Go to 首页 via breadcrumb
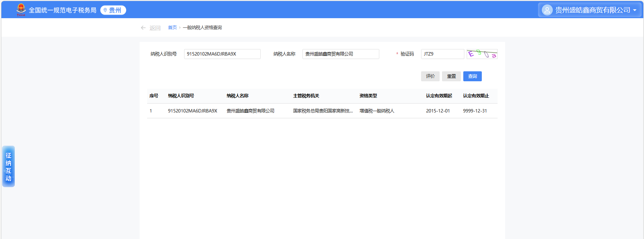This screenshot has width=644, height=239. 172,28
